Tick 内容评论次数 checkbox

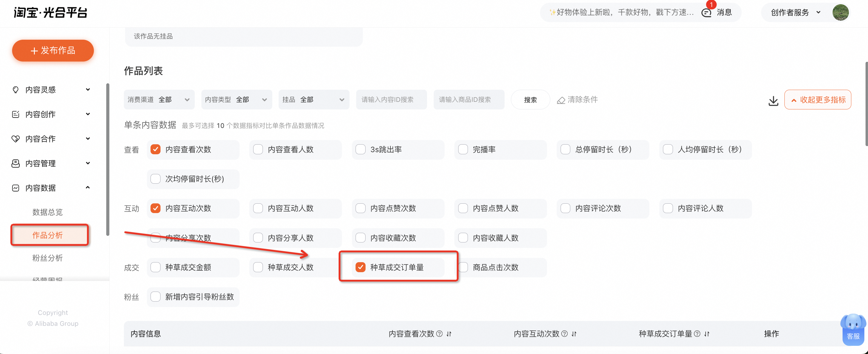pos(565,208)
